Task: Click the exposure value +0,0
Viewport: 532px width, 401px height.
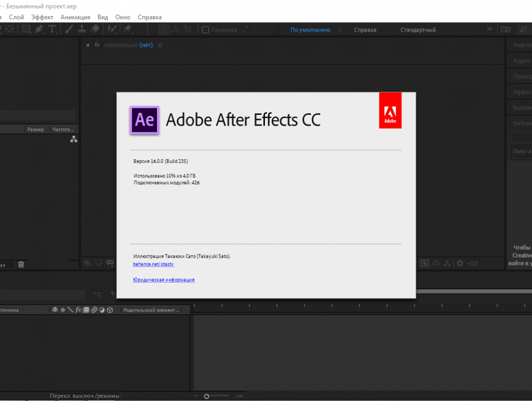Action: tap(472, 263)
